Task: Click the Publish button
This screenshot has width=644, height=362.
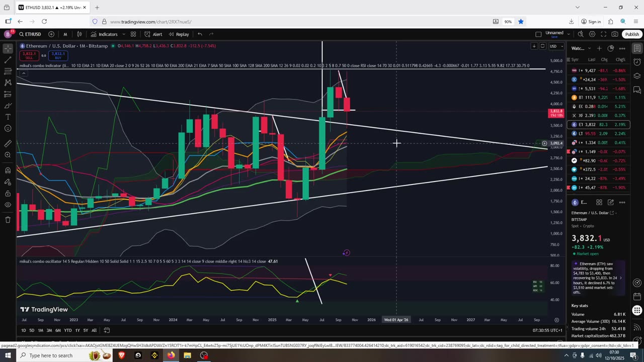Action: coord(632,34)
